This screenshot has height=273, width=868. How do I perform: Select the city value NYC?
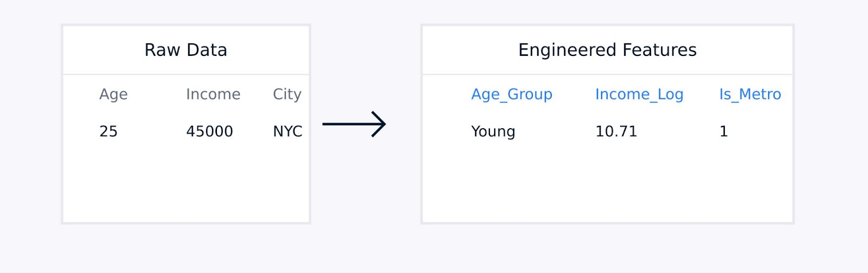288,131
